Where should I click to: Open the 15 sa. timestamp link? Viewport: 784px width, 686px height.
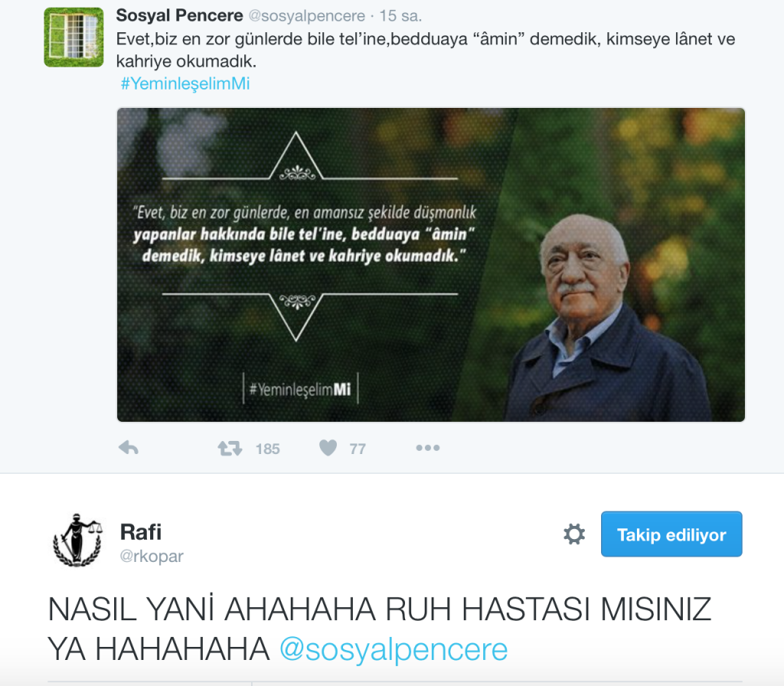pyautogui.click(x=400, y=16)
